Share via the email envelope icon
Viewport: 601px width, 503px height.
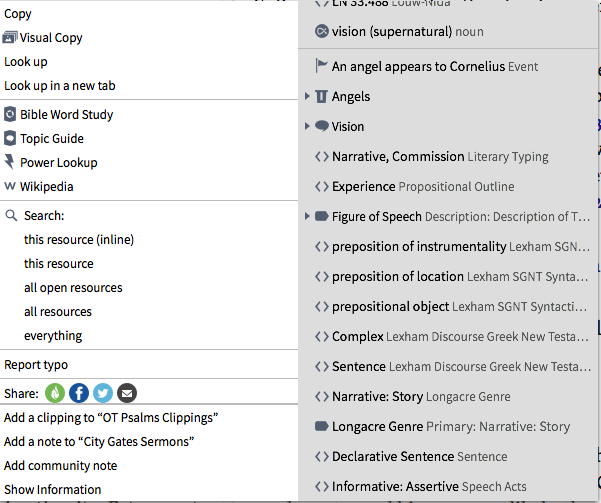coord(127,393)
